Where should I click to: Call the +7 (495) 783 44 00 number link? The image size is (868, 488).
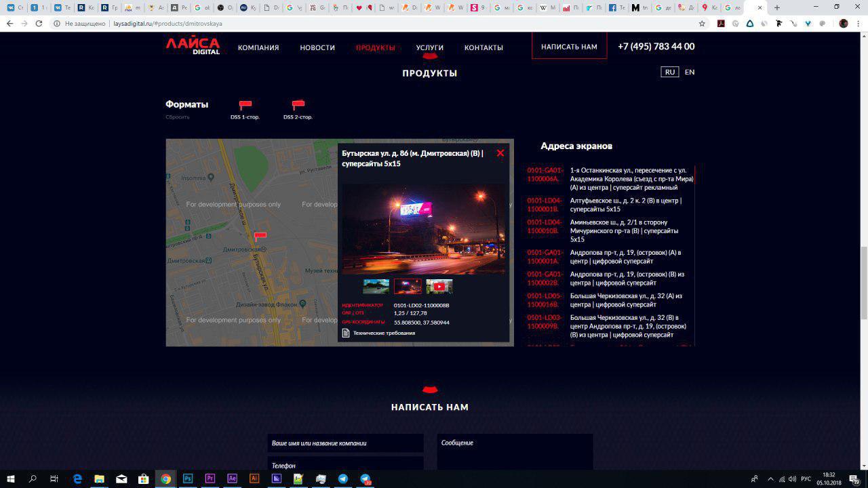pos(656,47)
